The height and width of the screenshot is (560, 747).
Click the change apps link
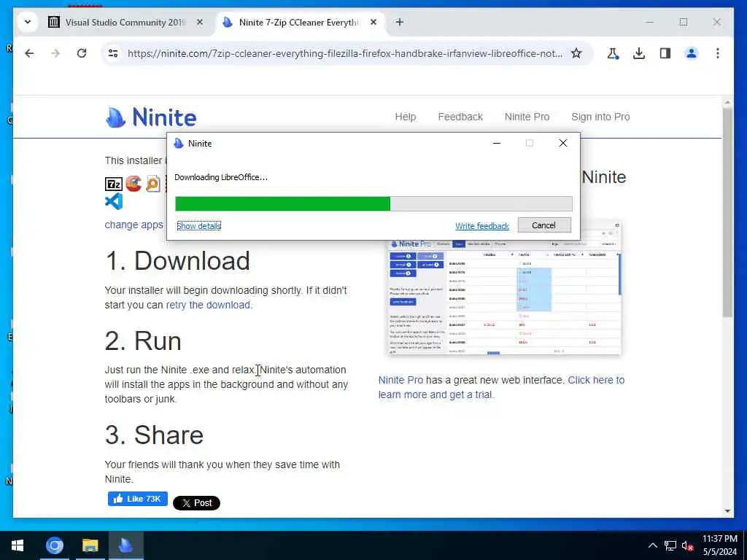[x=134, y=225]
